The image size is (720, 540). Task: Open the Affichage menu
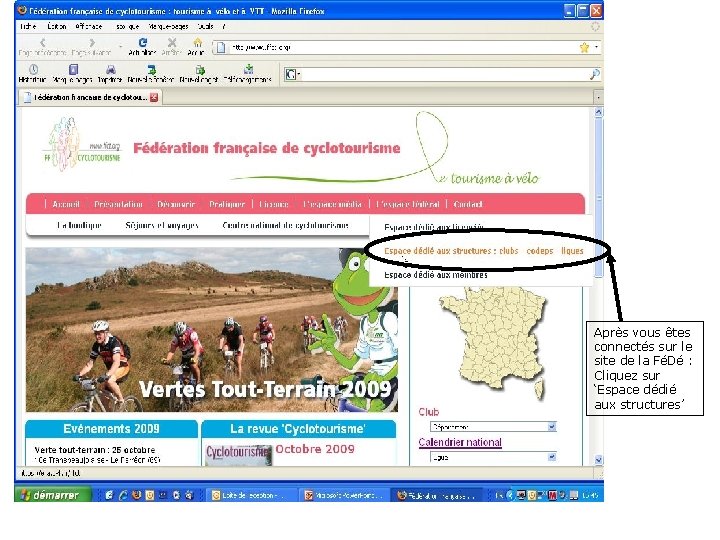click(x=89, y=26)
